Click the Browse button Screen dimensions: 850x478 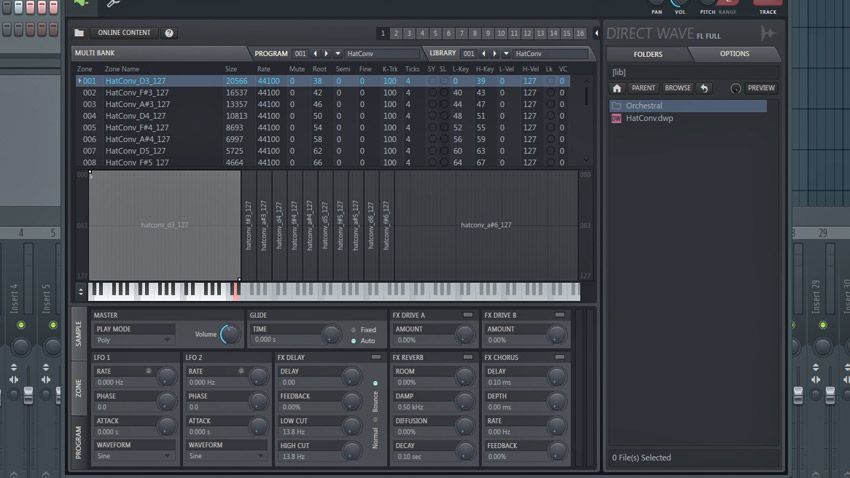click(x=677, y=88)
